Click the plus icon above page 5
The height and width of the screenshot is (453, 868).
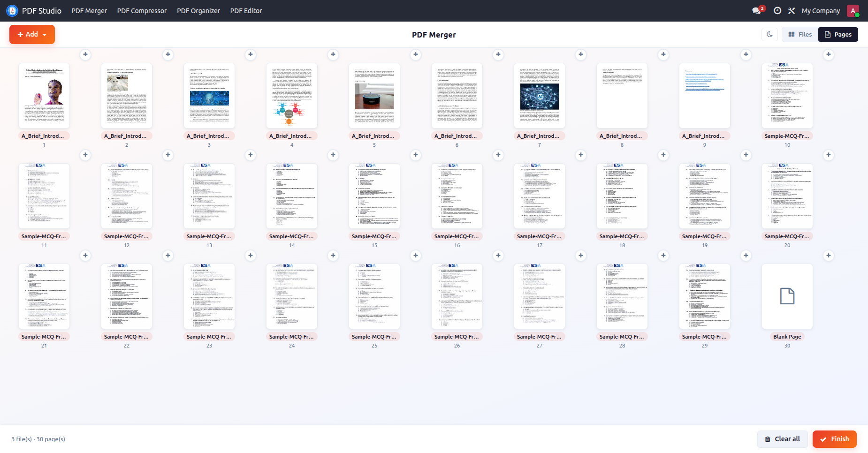(x=416, y=54)
